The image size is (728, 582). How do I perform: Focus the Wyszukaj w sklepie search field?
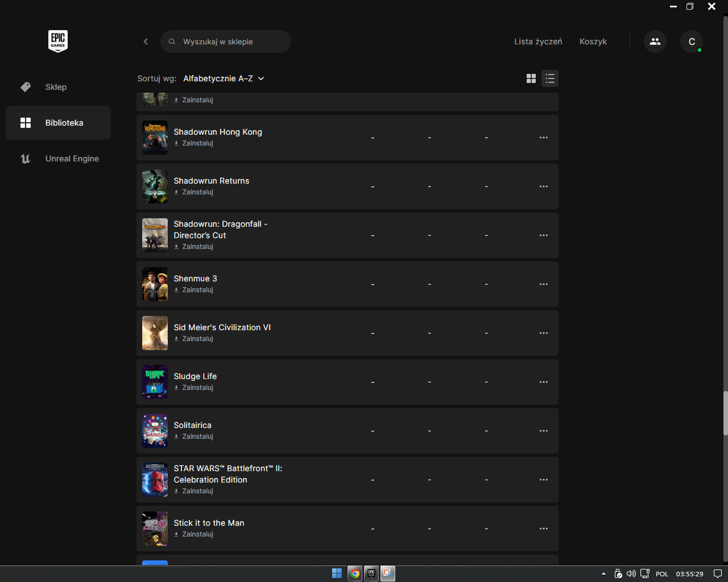[x=226, y=41]
